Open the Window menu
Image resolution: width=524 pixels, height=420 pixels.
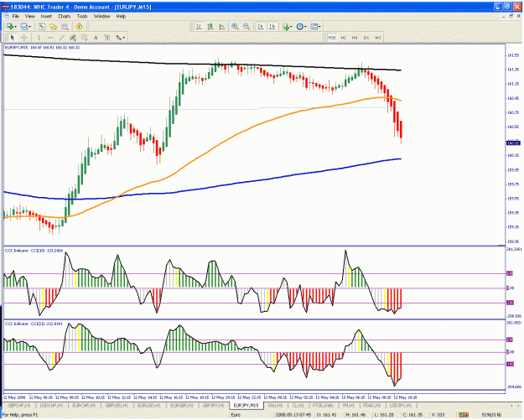tap(101, 16)
